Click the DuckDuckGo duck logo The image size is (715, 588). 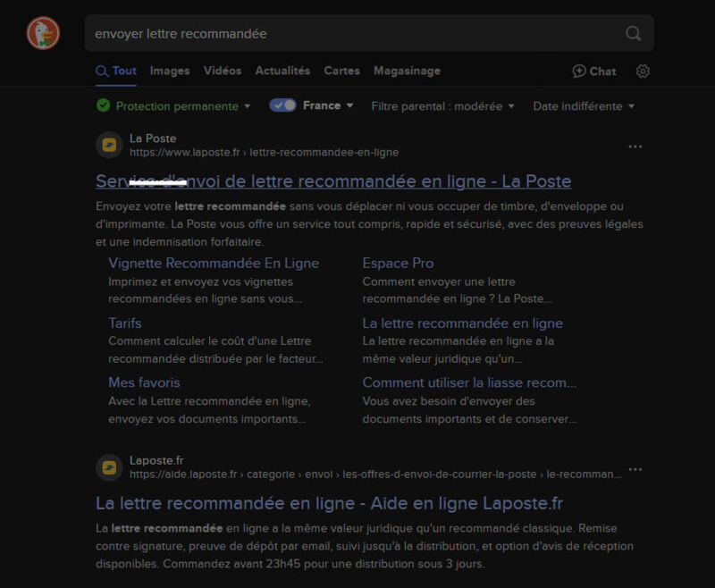[43, 33]
